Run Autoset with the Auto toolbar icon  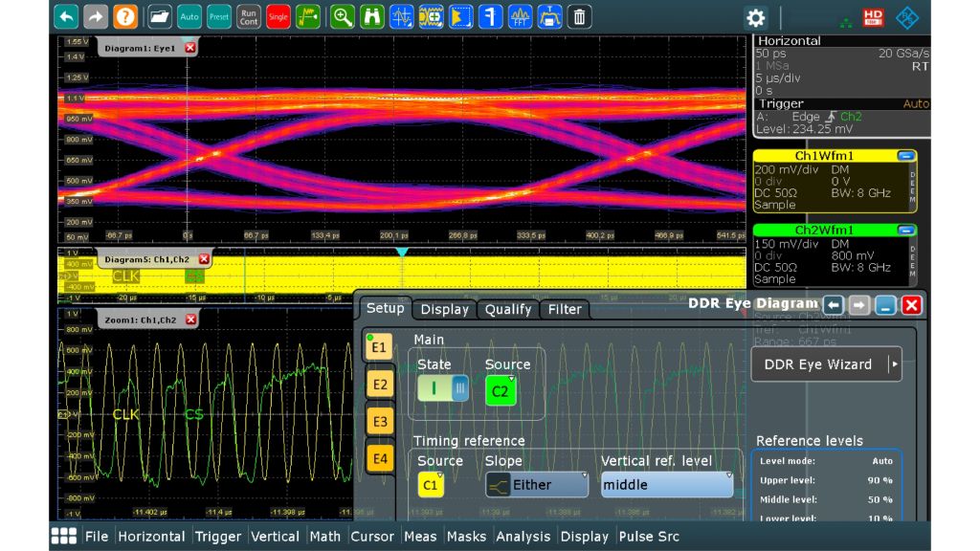coord(188,16)
